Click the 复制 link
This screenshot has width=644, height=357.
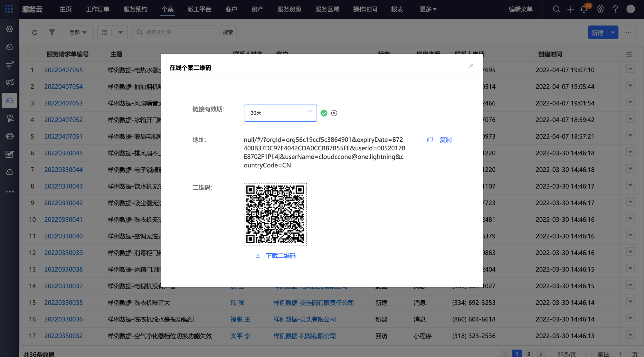[446, 140]
